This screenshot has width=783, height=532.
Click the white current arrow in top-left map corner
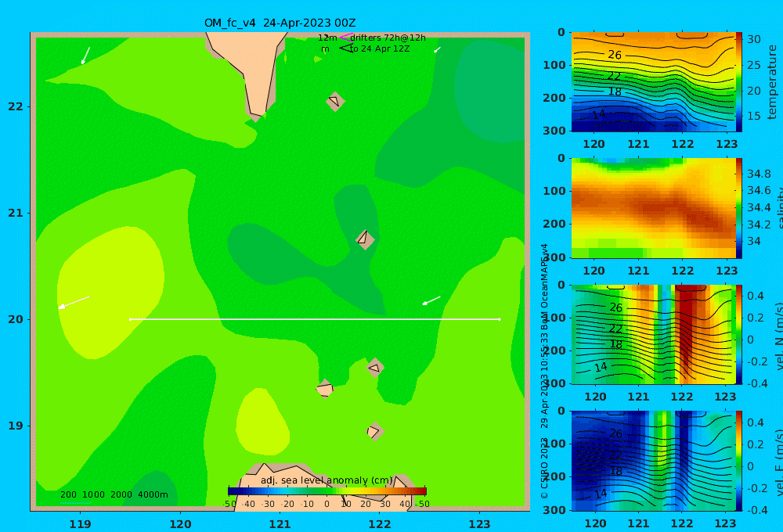[x=85, y=56]
